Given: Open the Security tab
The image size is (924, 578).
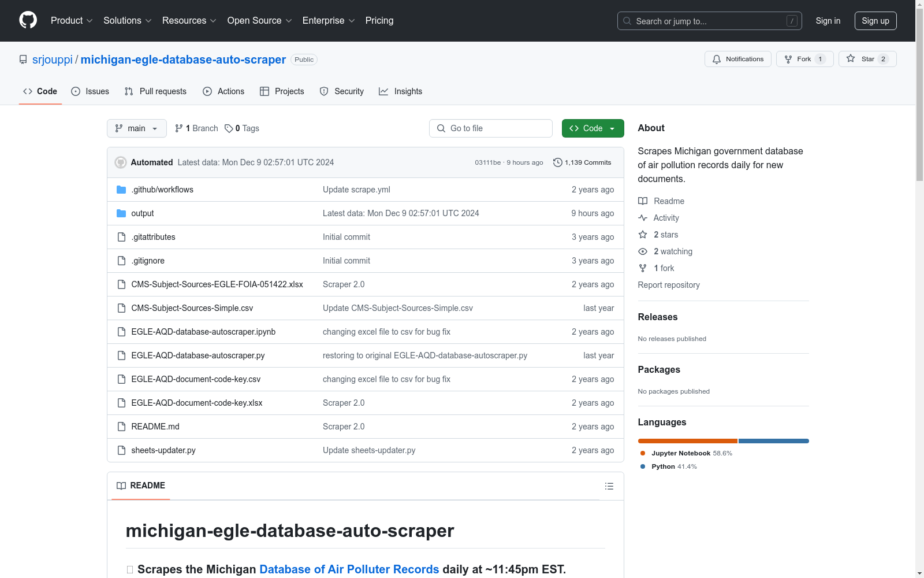Looking at the screenshot, I should [342, 91].
